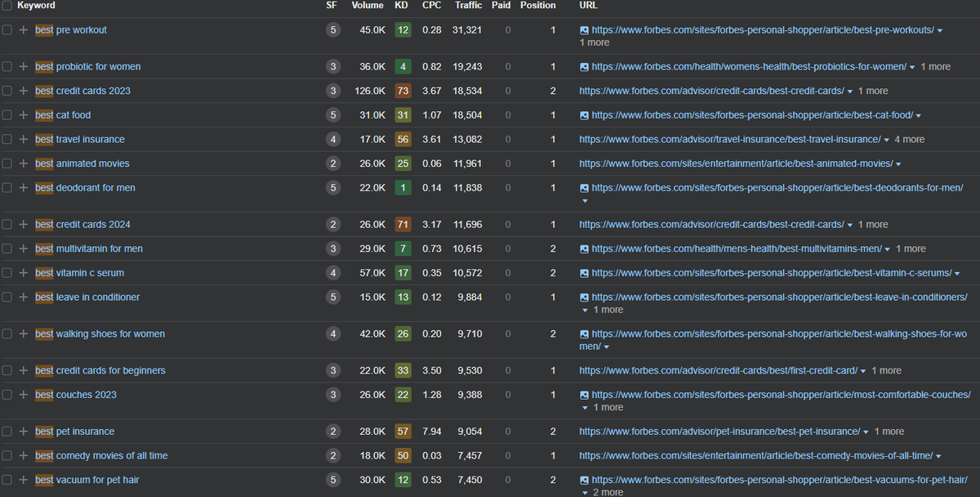The width and height of the screenshot is (980, 497).
Task: Click the image icon before the best-probiotics-for-women URL
Action: tap(584, 66)
